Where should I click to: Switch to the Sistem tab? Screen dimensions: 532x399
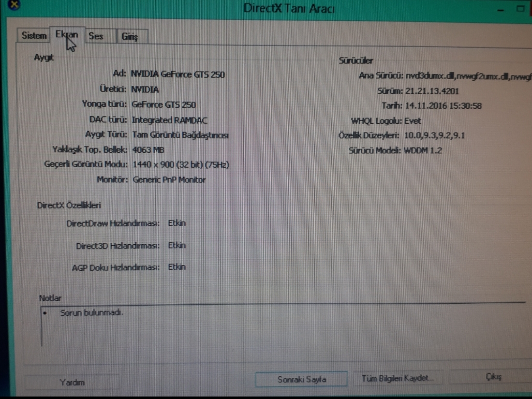pos(34,36)
